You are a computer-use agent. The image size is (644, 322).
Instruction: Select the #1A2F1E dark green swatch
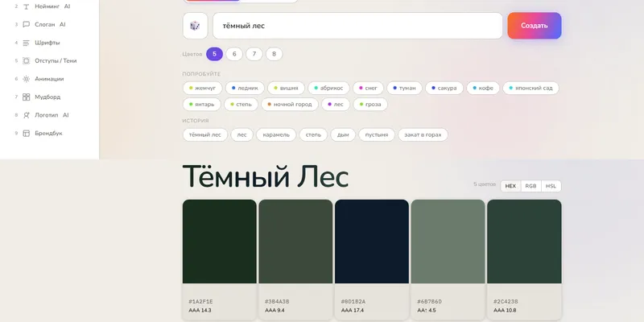click(219, 242)
